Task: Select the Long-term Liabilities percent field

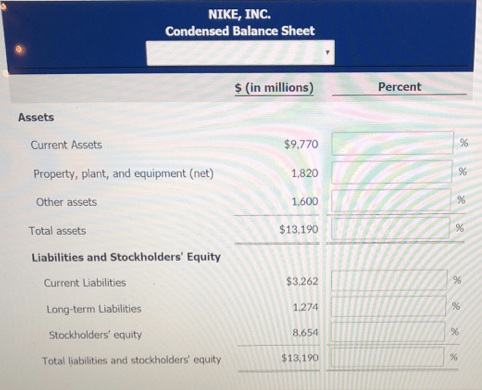Action: pyautogui.click(x=388, y=306)
